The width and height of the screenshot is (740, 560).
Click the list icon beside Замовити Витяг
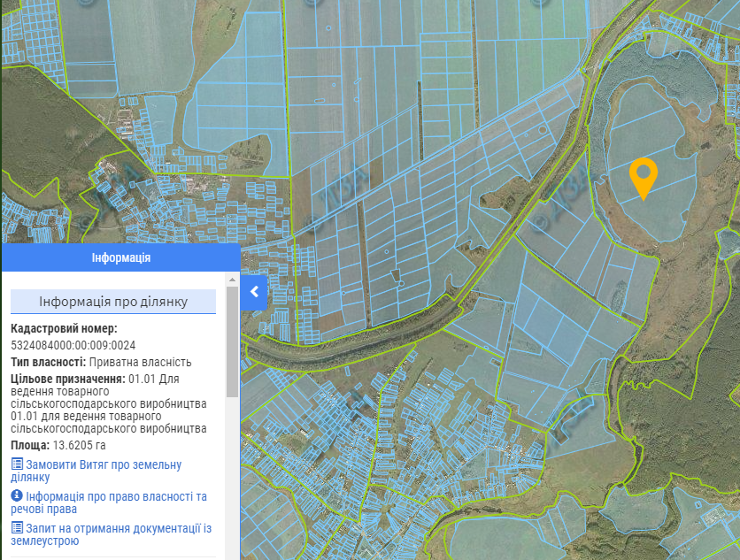[x=17, y=464]
